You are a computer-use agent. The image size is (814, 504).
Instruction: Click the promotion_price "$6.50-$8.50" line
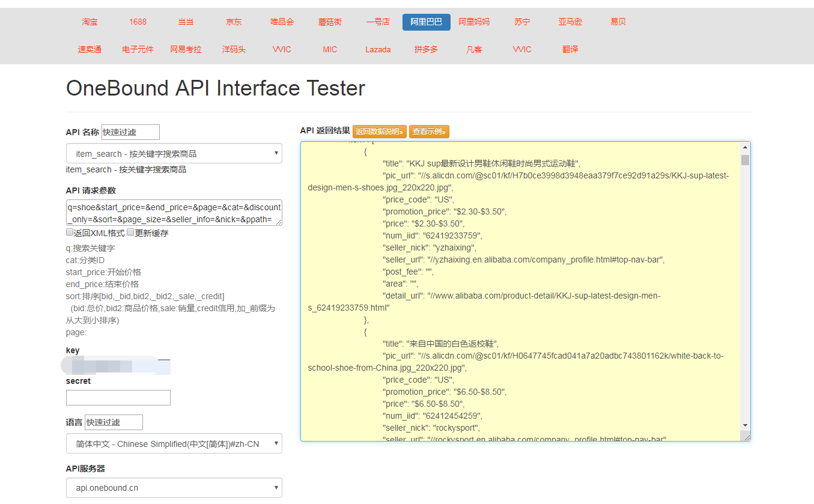click(445, 392)
